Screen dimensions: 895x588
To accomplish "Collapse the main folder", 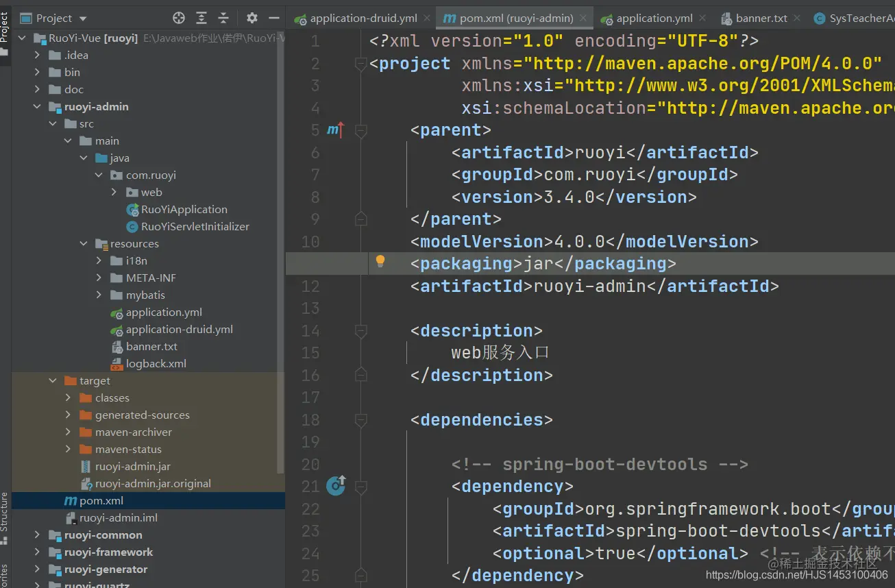I will point(69,141).
